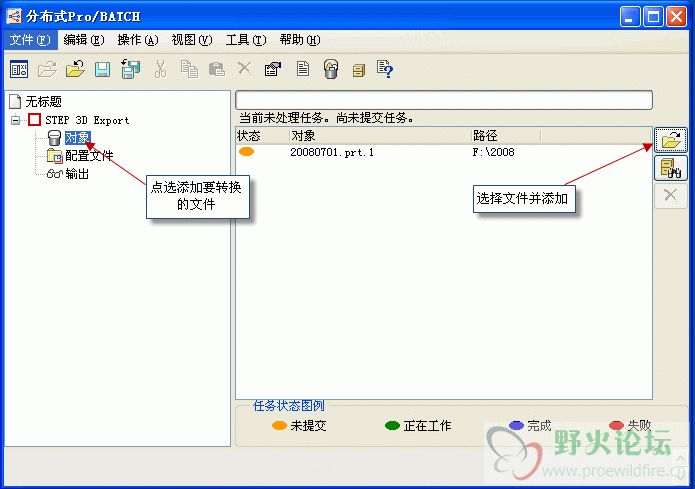The width and height of the screenshot is (695, 489).
Task: Click the 正在工作 legend label
Action: coord(427,426)
